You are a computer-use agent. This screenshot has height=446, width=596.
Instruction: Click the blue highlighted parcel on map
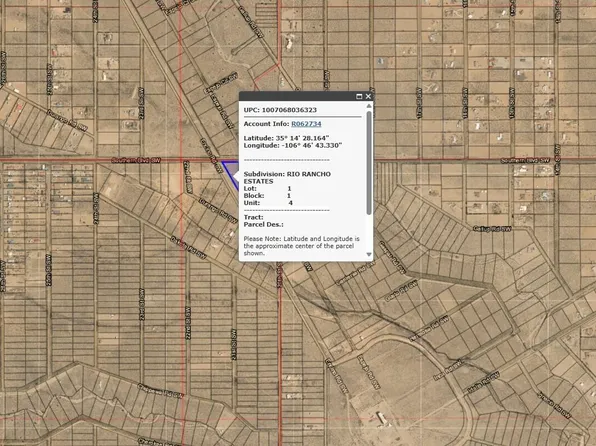click(x=230, y=170)
